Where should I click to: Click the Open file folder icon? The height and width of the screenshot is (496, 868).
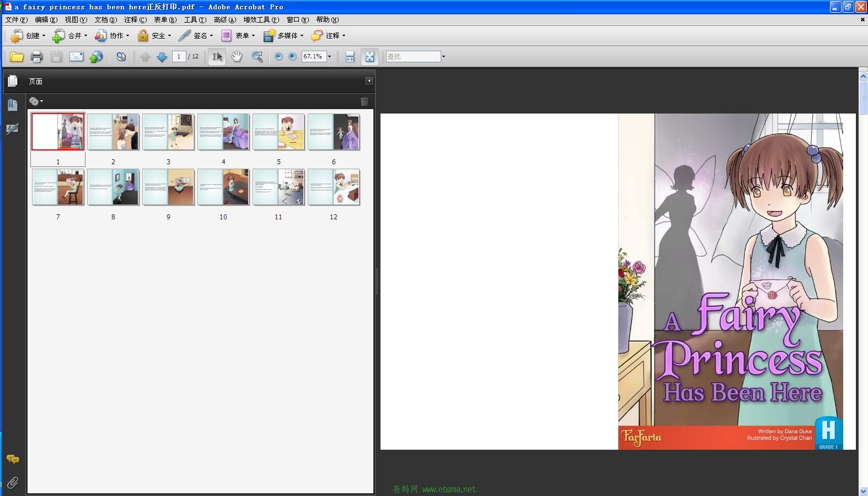(x=17, y=57)
